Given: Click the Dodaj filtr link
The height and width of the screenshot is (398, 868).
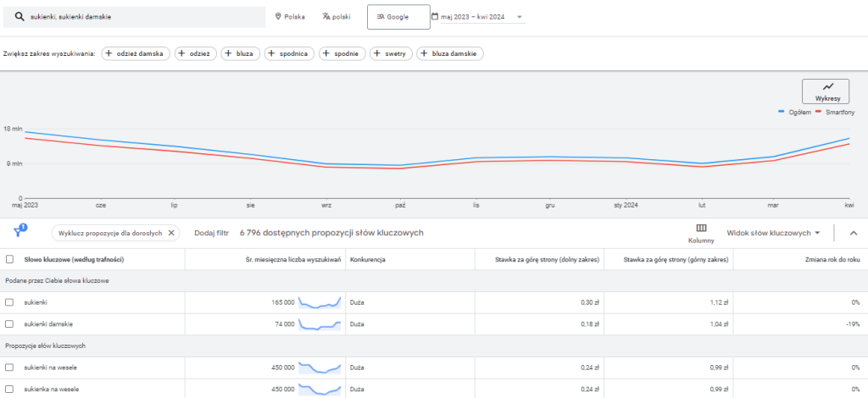Looking at the screenshot, I should pyautogui.click(x=211, y=233).
